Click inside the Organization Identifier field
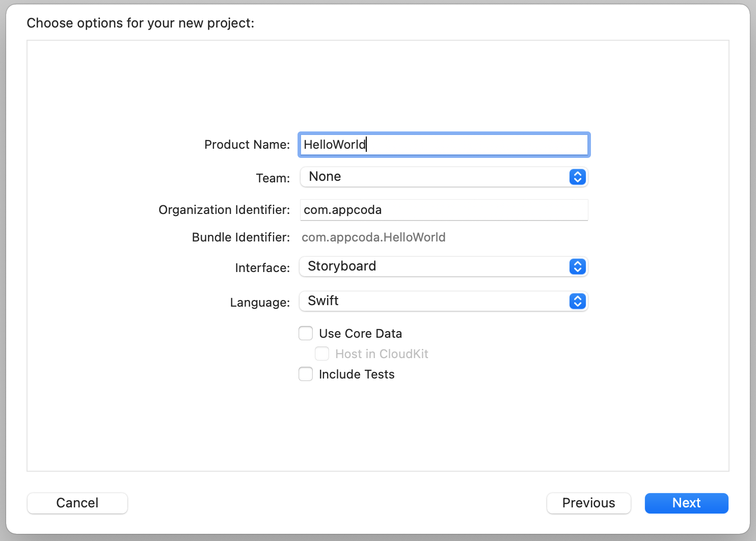This screenshot has width=756, height=541. pyautogui.click(x=443, y=209)
